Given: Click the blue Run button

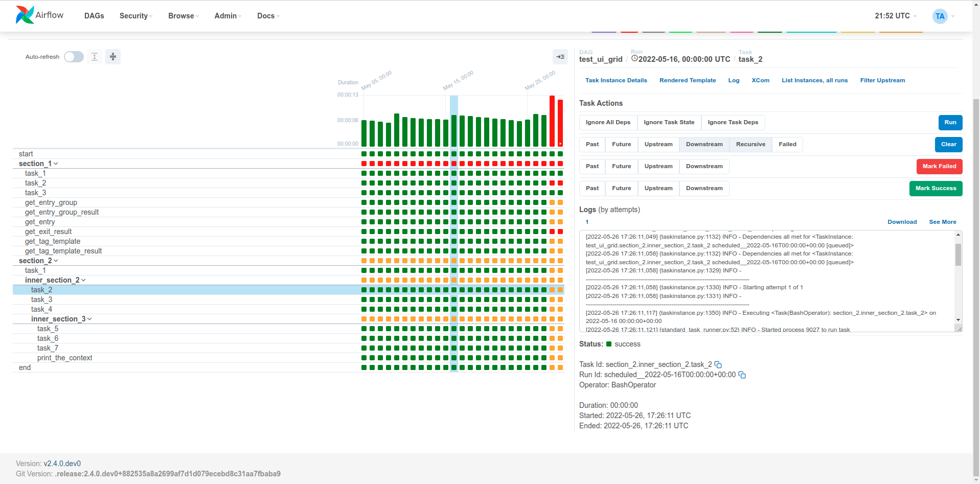Looking at the screenshot, I should [950, 122].
